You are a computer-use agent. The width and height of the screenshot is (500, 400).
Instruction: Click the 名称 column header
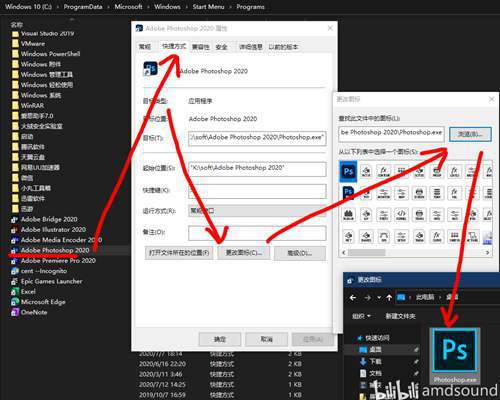17,24
